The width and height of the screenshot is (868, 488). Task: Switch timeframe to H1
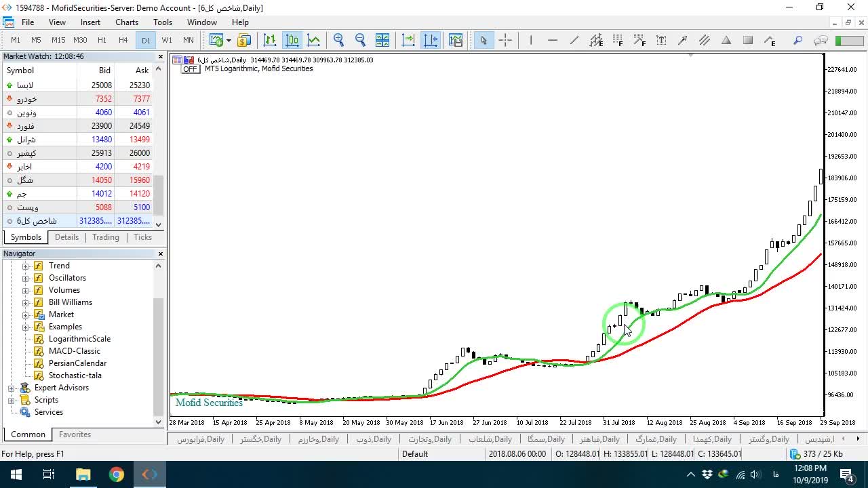(x=102, y=40)
